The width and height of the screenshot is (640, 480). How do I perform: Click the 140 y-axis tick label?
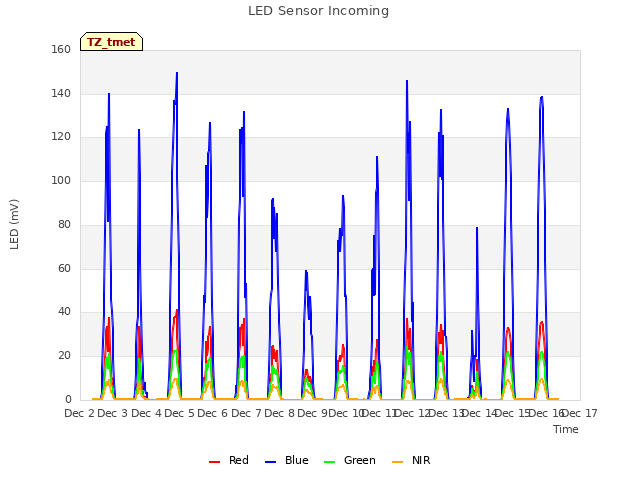point(61,93)
